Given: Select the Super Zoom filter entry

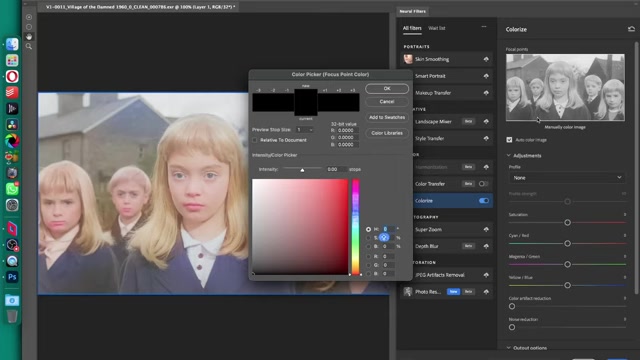Looking at the screenshot, I should tap(447, 229).
